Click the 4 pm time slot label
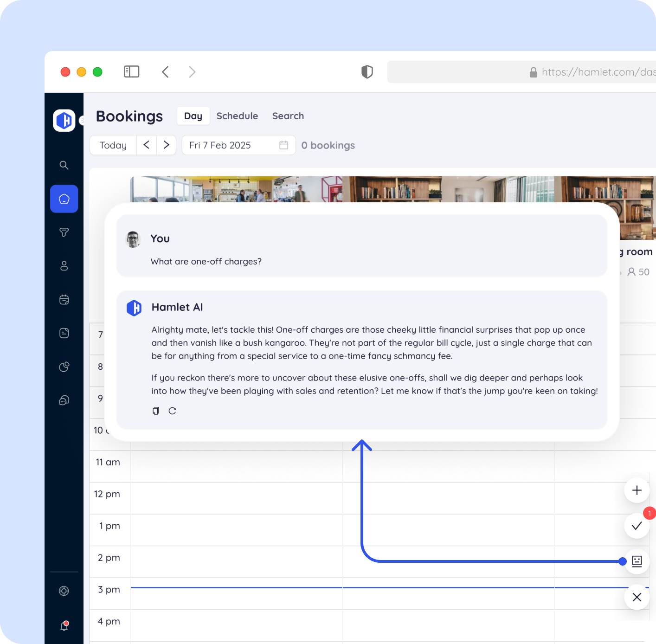 [109, 621]
